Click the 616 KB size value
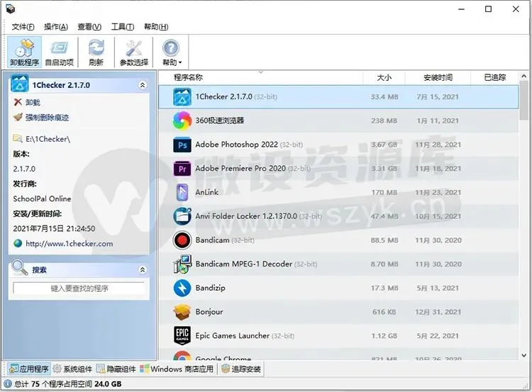The height and width of the screenshot is (392, 532). [384, 312]
